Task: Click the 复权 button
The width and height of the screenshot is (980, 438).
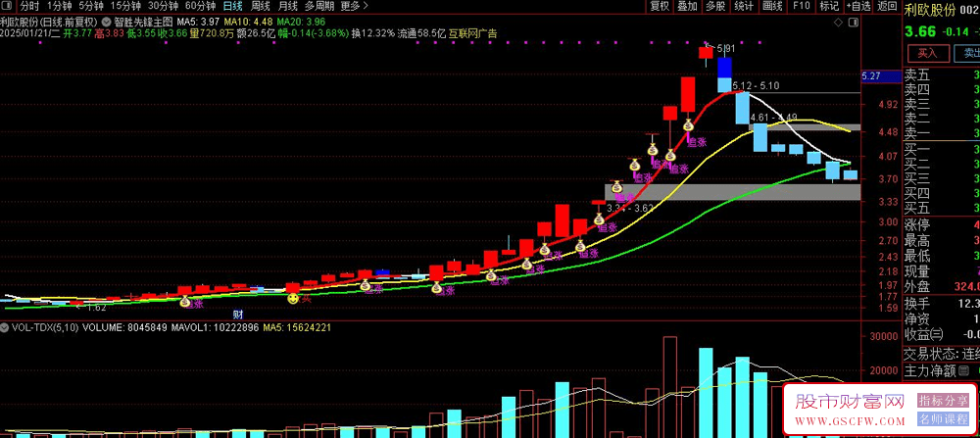Action: click(x=660, y=6)
